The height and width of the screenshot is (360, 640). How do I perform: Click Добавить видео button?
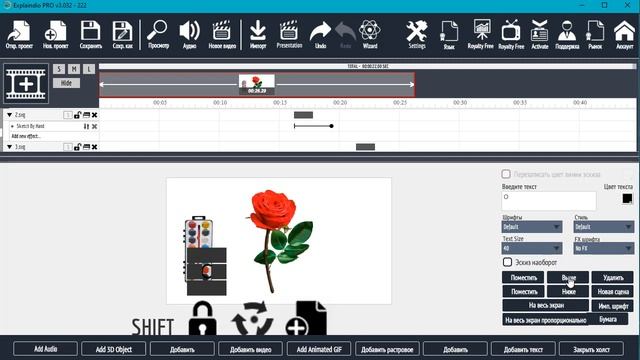tap(250, 349)
